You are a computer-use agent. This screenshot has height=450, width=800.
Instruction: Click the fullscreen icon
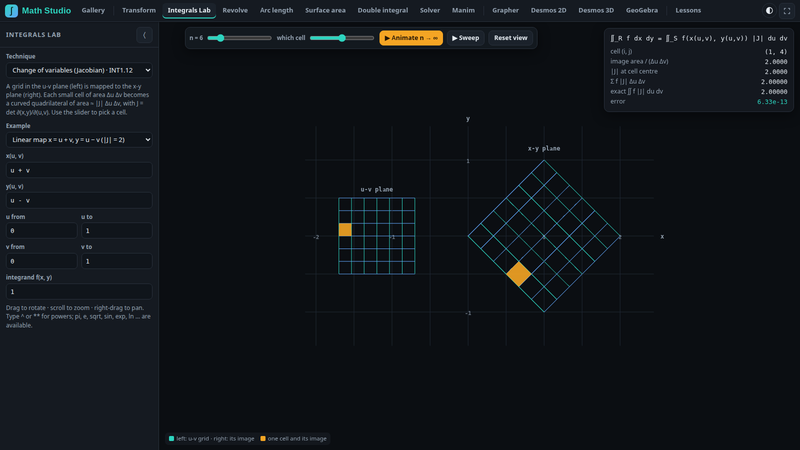(787, 10)
